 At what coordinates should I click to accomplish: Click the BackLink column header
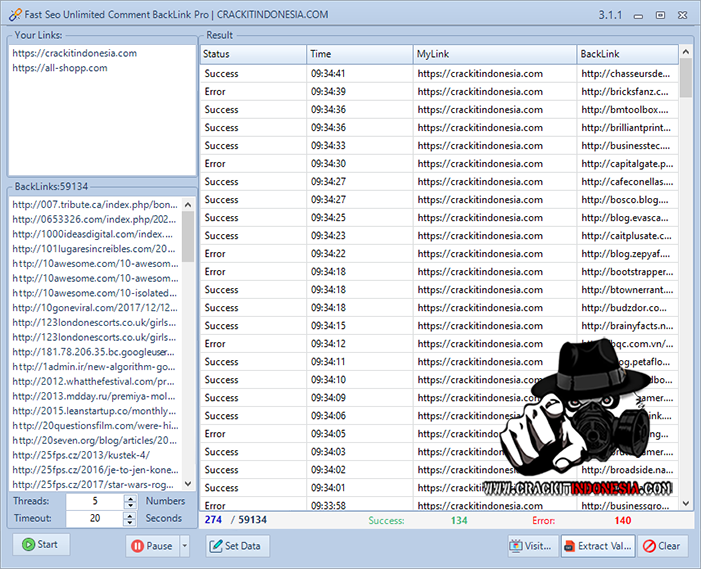(x=626, y=54)
